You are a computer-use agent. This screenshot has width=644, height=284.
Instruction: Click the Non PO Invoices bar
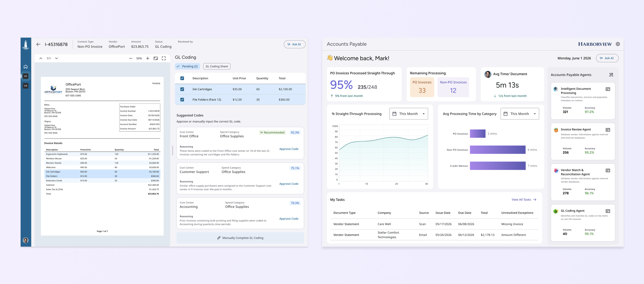[498, 150]
